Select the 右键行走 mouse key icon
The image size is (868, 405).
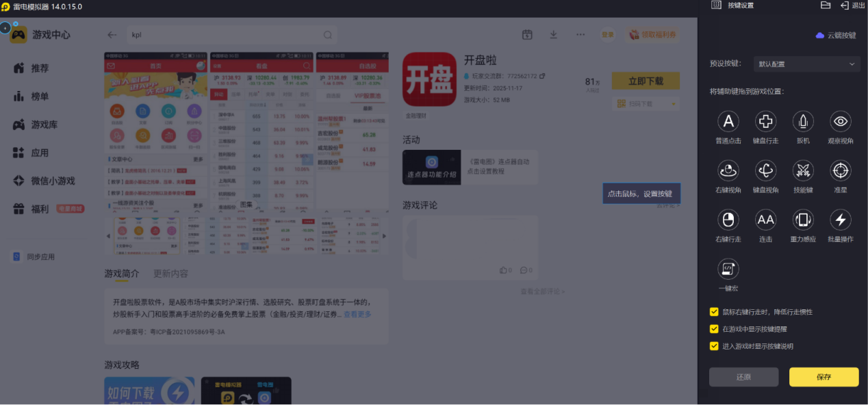(x=728, y=220)
